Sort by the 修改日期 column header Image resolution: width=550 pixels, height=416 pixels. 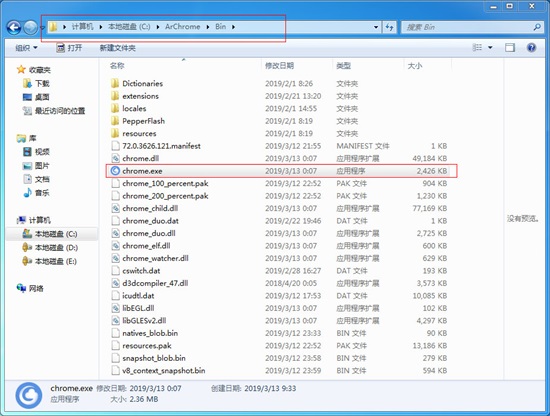point(279,66)
